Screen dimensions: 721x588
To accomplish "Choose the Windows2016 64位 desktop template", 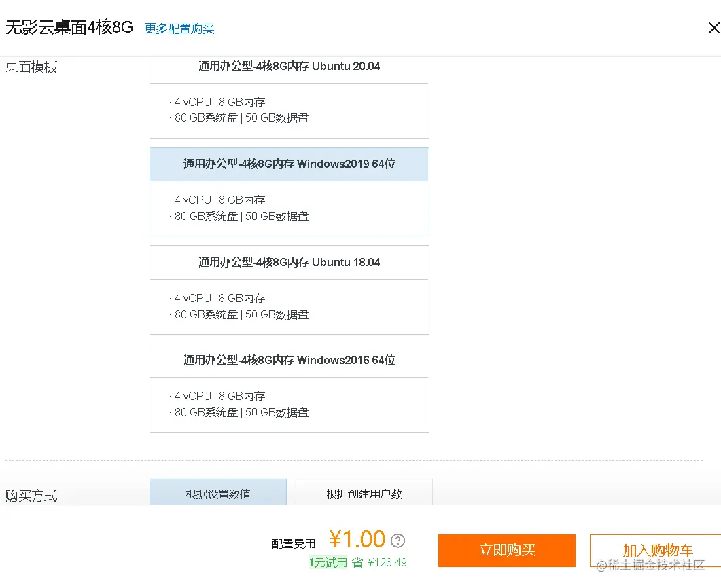I will 289,388.
